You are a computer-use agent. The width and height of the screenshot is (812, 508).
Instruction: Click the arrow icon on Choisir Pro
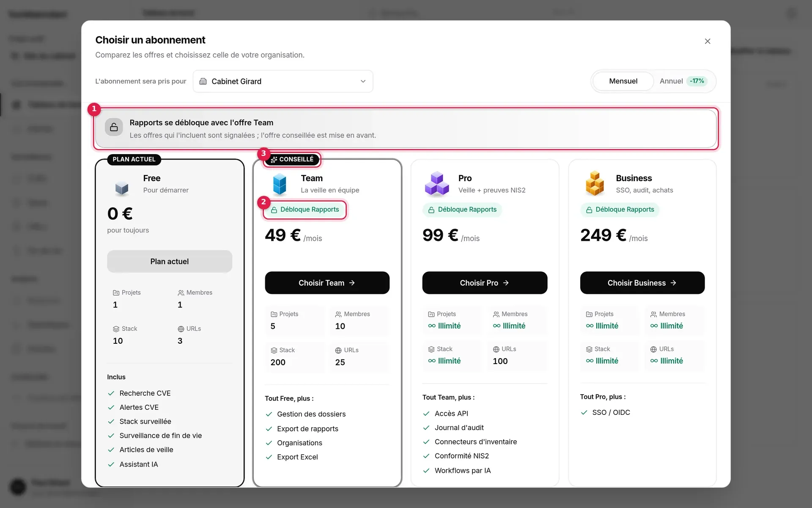click(506, 283)
